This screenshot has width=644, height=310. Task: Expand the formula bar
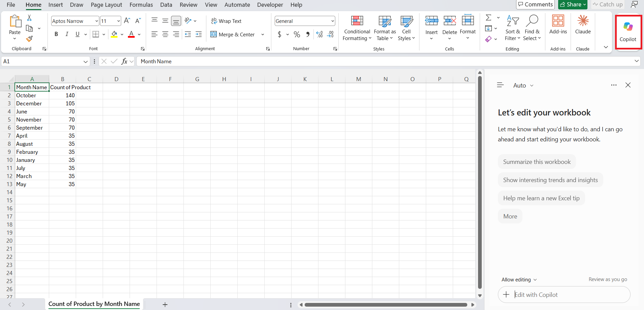[637, 61]
